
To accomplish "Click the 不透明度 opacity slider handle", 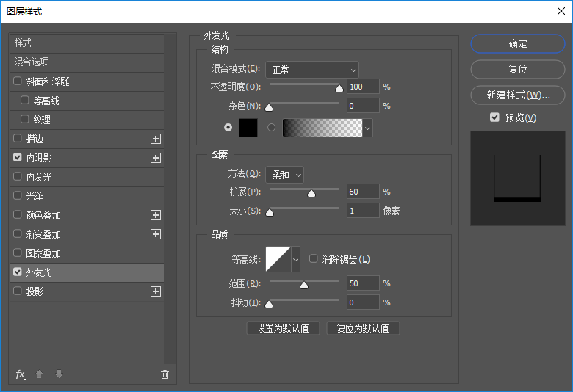I will tap(339, 88).
